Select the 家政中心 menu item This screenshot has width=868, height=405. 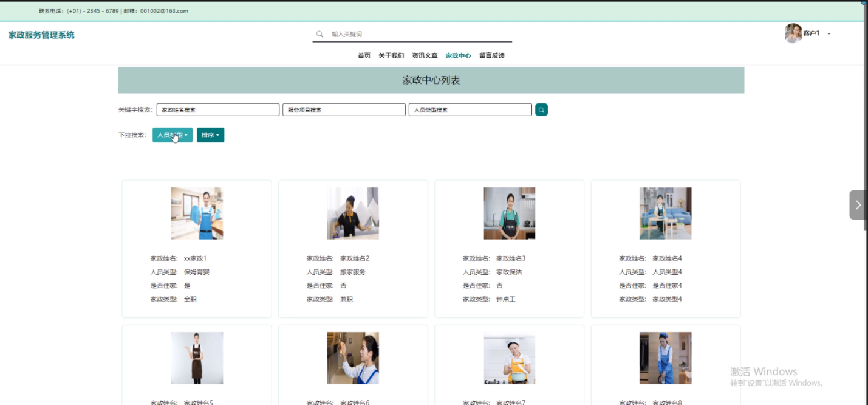pos(458,55)
